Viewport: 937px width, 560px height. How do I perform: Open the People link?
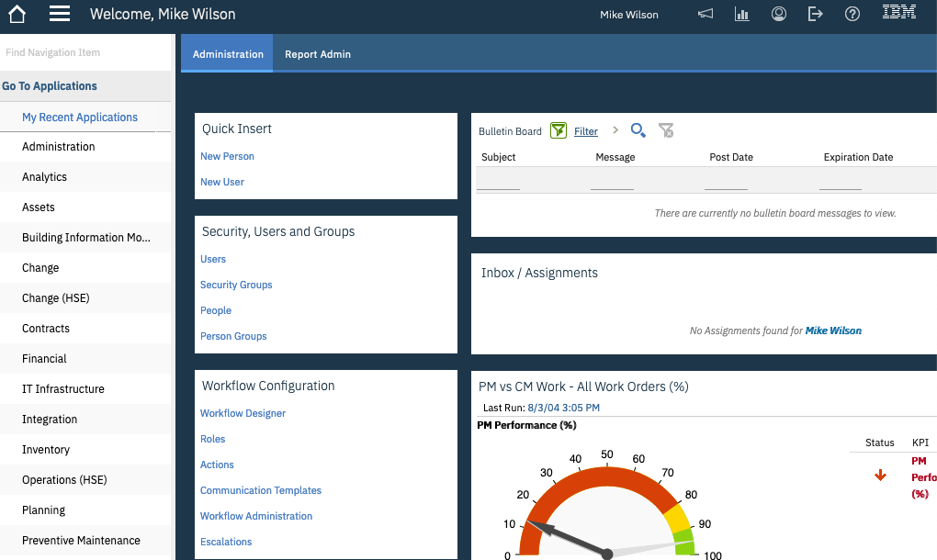tap(216, 310)
